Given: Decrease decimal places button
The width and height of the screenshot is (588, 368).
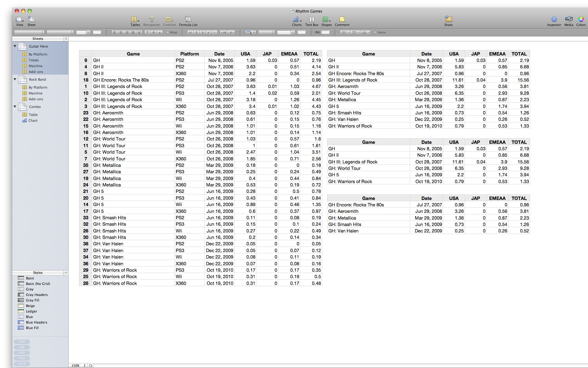Looking at the screenshot, I should click(x=223, y=32).
